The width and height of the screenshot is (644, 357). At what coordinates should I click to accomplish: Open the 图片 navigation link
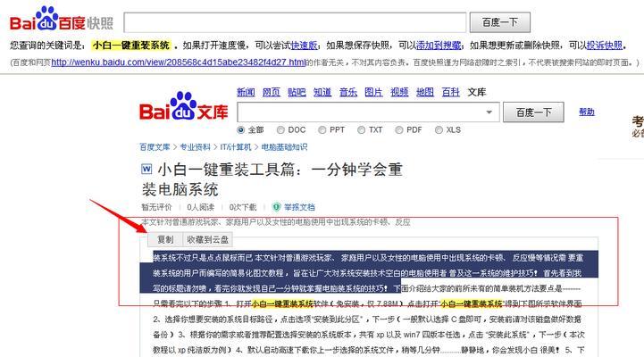click(x=373, y=92)
